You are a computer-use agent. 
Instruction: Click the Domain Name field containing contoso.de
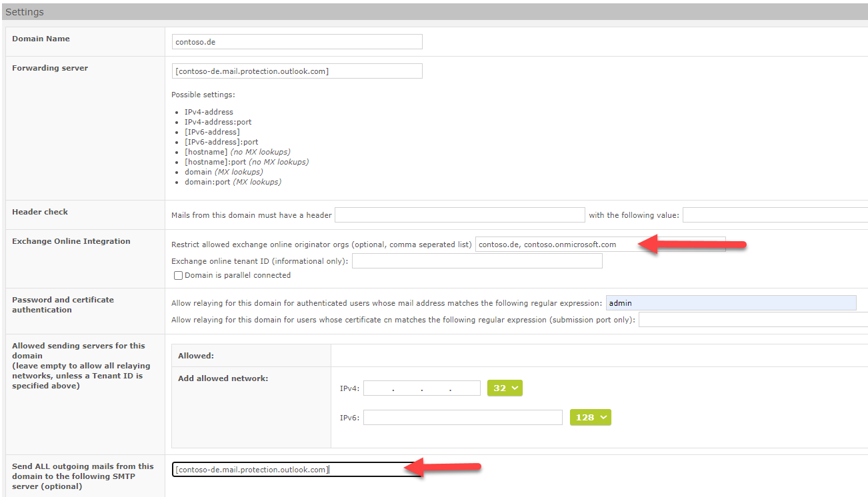(x=297, y=42)
